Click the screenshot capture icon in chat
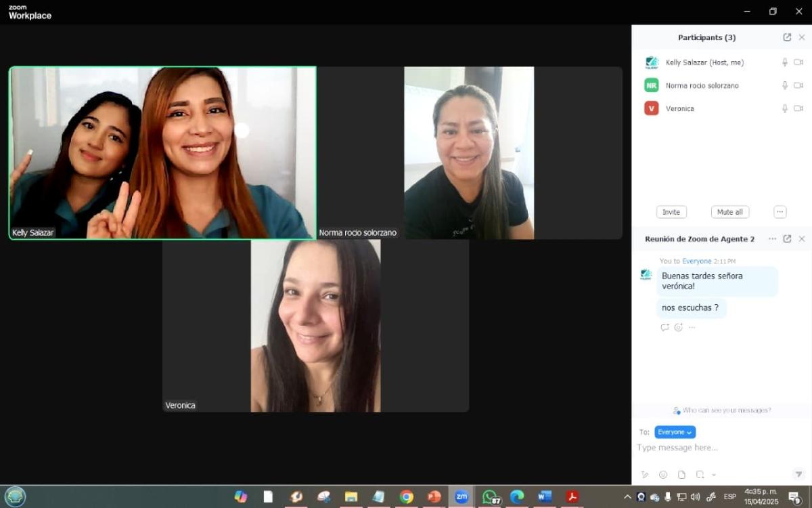The image size is (812, 508). [x=700, y=475]
